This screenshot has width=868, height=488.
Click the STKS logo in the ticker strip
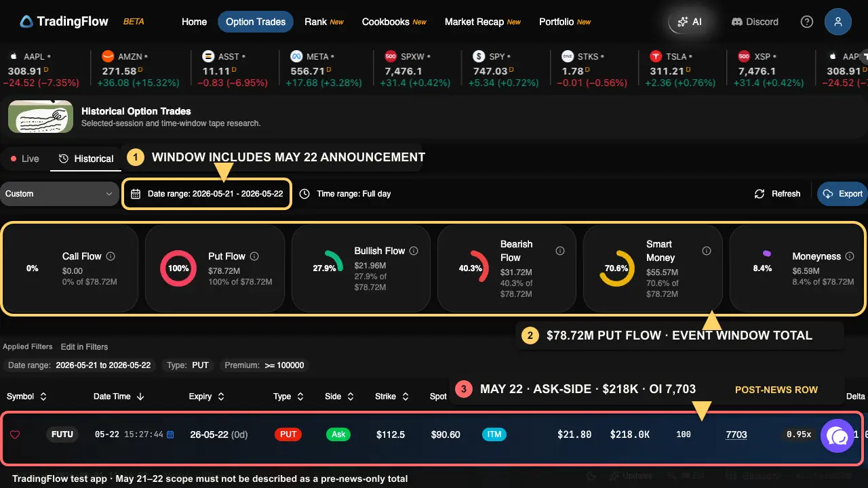point(568,56)
